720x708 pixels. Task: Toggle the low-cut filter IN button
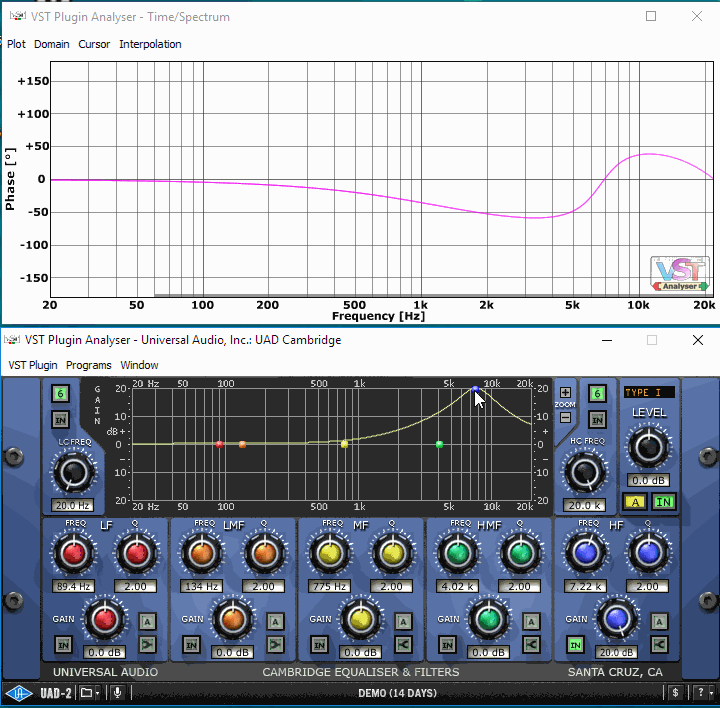pos(61,420)
